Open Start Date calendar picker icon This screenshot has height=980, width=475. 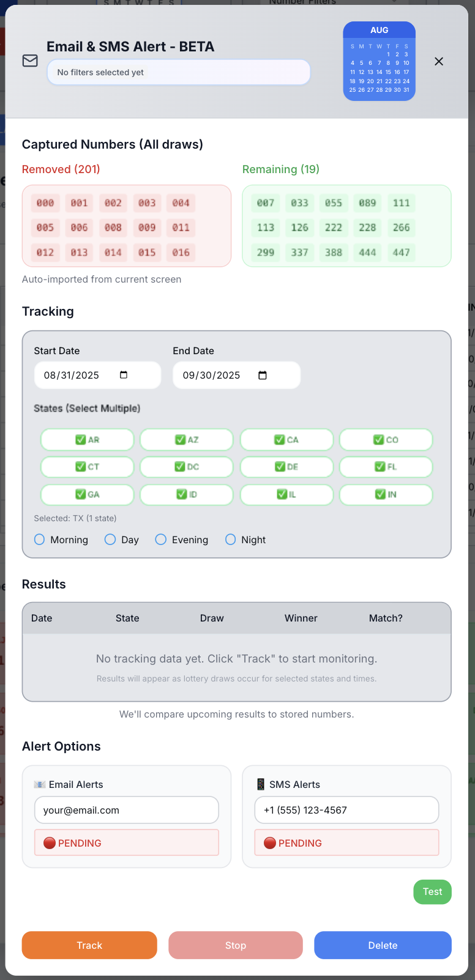(x=124, y=375)
